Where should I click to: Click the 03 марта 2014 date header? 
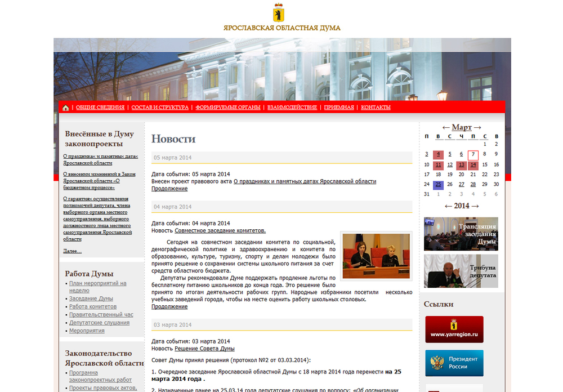(x=282, y=325)
